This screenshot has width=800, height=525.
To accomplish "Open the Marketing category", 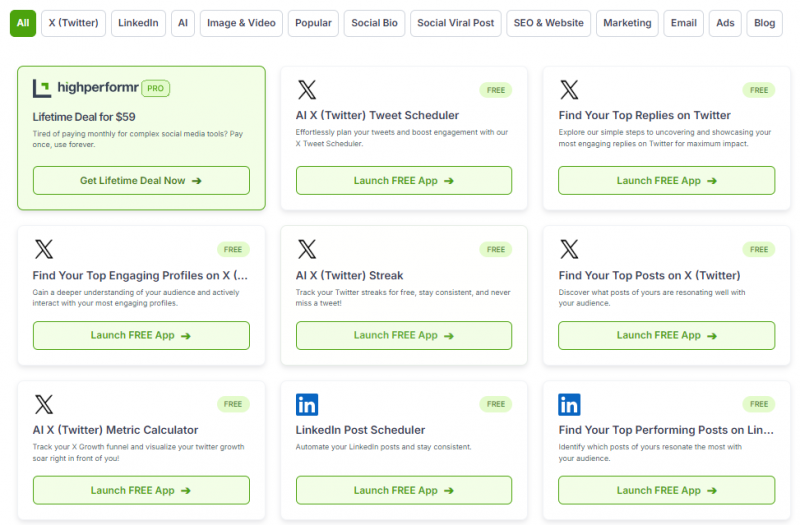I will [x=627, y=23].
